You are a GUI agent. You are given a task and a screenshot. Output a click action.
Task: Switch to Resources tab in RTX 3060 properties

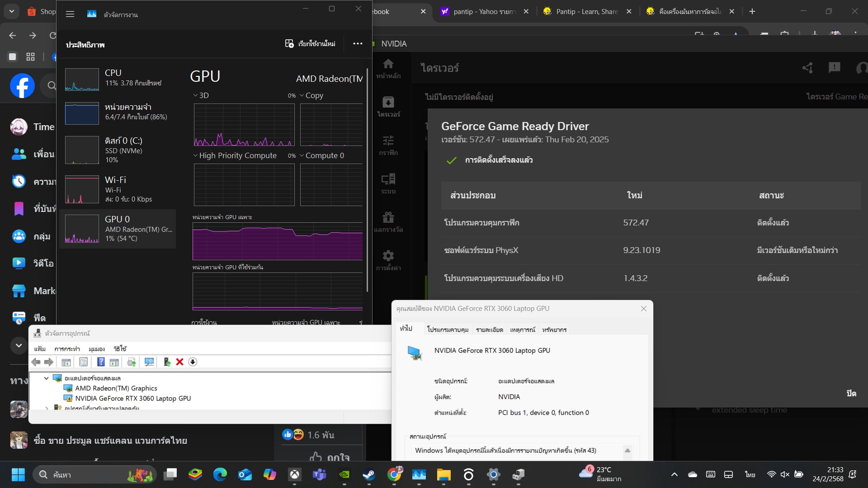point(554,330)
